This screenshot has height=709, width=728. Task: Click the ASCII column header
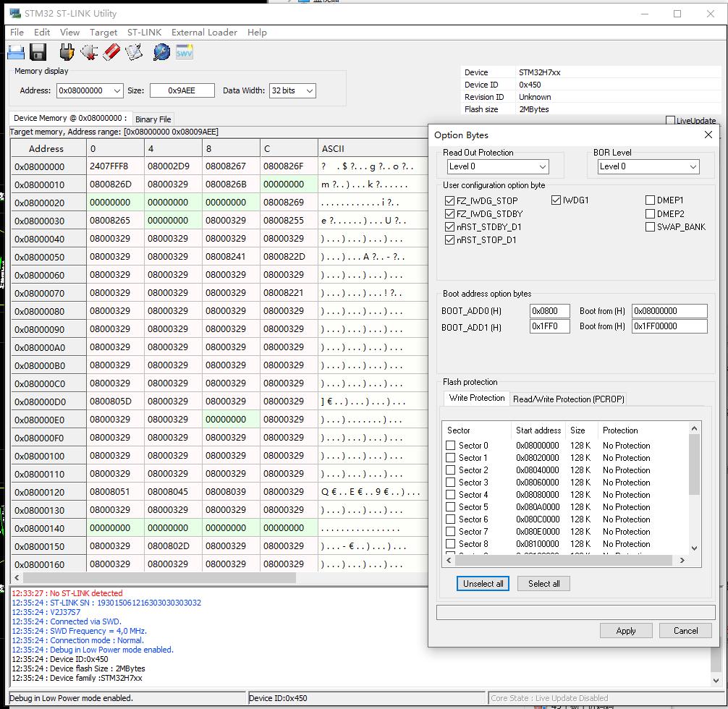click(x=373, y=148)
